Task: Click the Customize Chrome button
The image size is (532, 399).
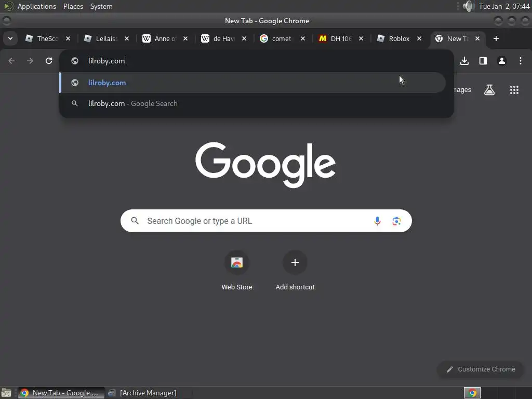Action: point(481,369)
